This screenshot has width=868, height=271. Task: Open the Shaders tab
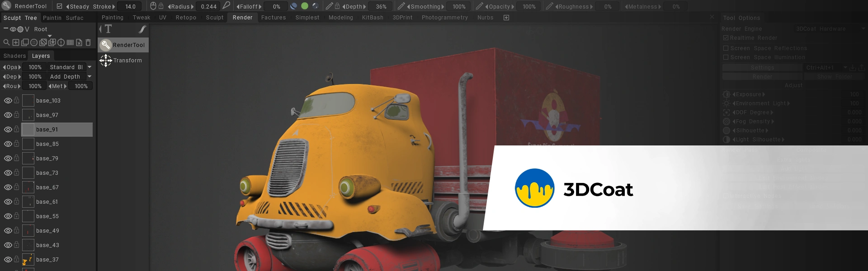pyautogui.click(x=14, y=56)
